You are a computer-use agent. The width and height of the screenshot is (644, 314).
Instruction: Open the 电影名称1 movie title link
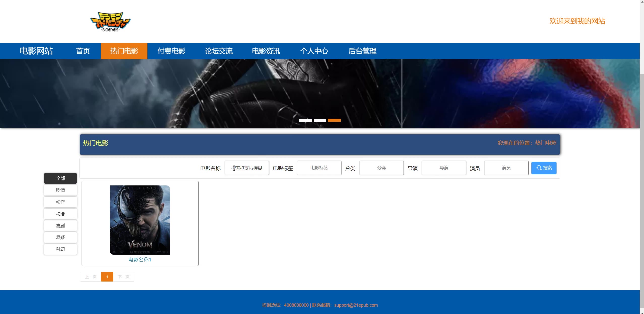[140, 259]
